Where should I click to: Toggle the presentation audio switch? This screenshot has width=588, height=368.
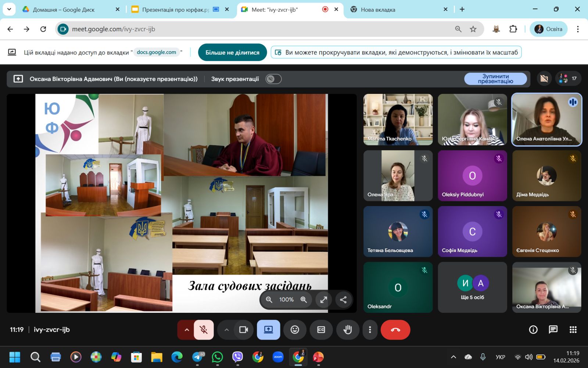coord(273,79)
